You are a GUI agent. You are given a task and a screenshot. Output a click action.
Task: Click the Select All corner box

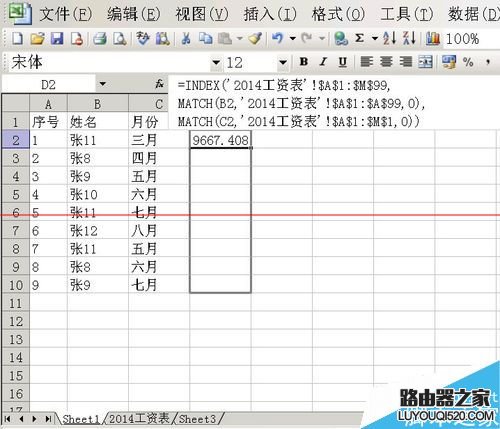tap(16, 104)
